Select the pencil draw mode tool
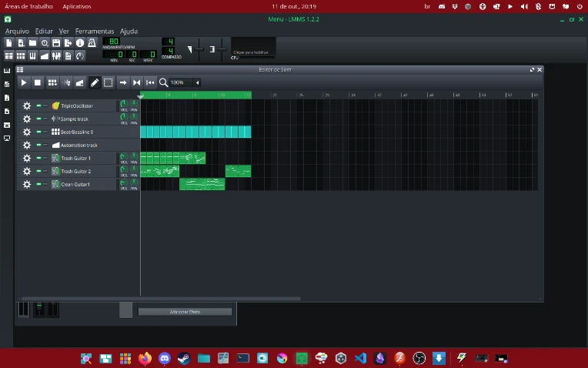Image resolution: width=588 pixels, height=368 pixels. [x=95, y=82]
